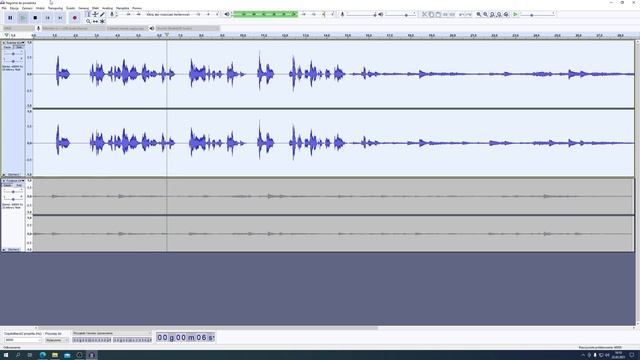
Task: Open the Edycja menu
Action: [14, 8]
